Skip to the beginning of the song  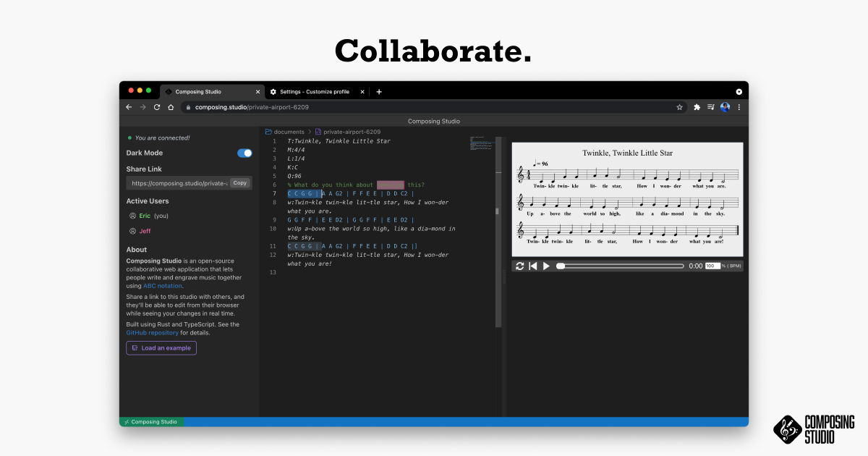[533, 266]
